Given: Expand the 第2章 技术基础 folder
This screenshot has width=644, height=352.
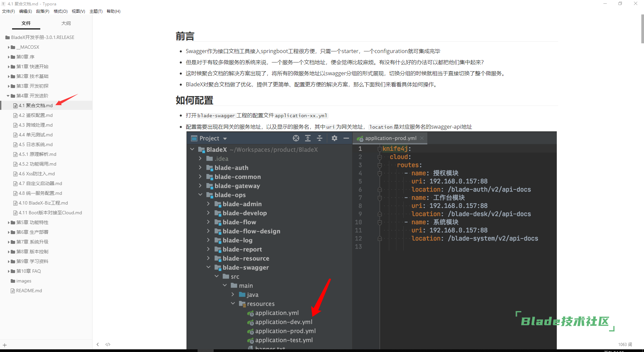Looking at the screenshot, I should pos(9,76).
